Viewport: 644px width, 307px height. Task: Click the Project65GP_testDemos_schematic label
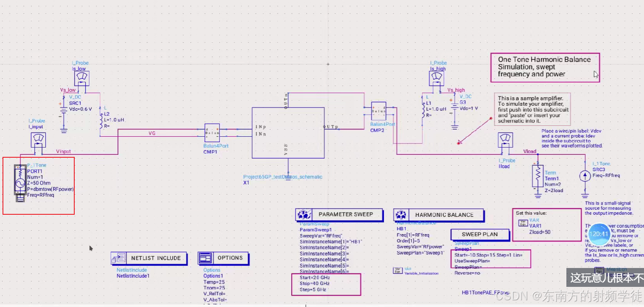[283, 177]
